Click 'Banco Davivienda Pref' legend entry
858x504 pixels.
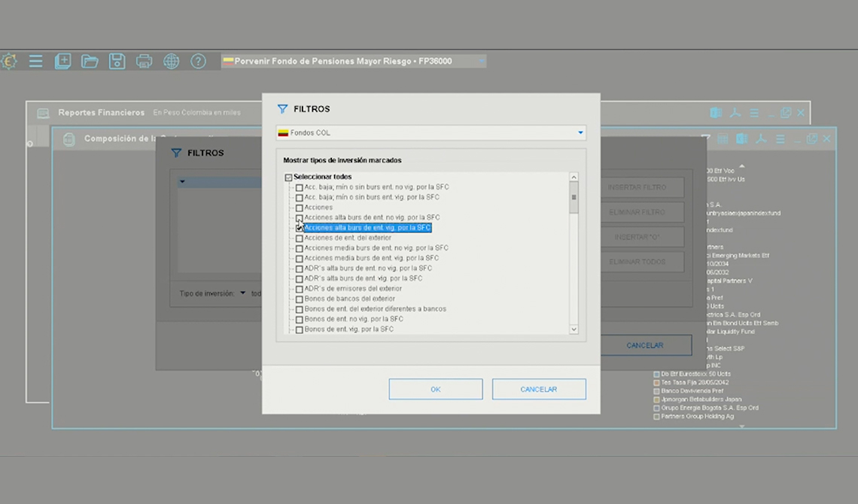(x=689, y=391)
